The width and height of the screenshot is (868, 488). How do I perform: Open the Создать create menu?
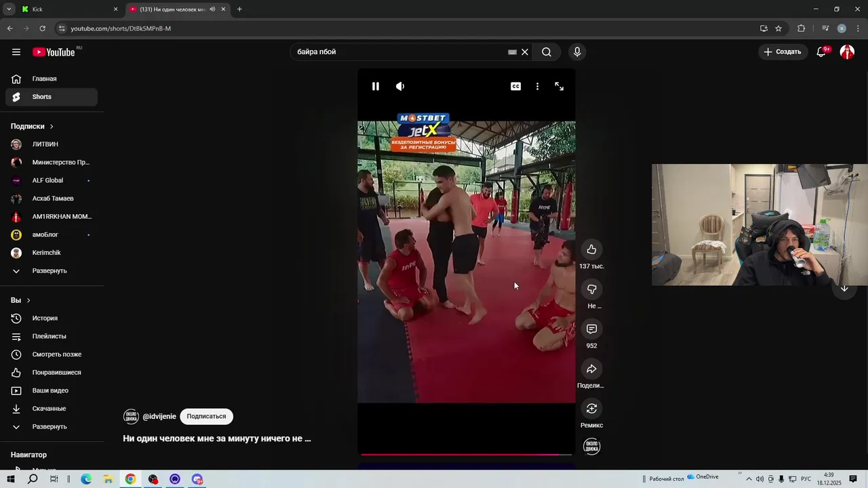coord(783,52)
